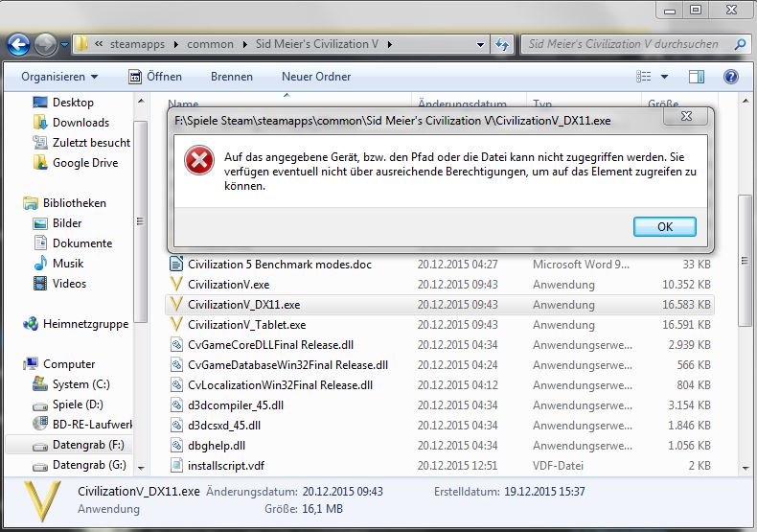Image resolution: width=757 pixels, height=532 pixels.
Task: Go back with the blue back arrow
Action: tap(18, 44)
